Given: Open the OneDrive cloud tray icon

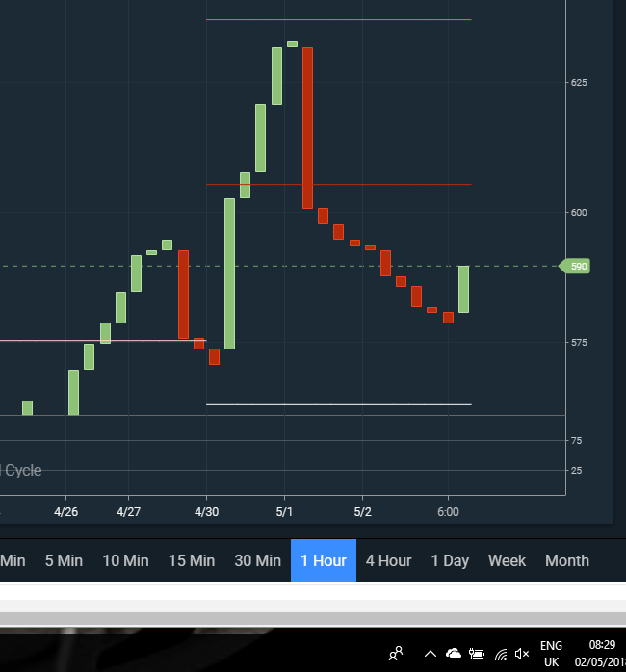Looking at the screenshot, I should coord(454,653).
